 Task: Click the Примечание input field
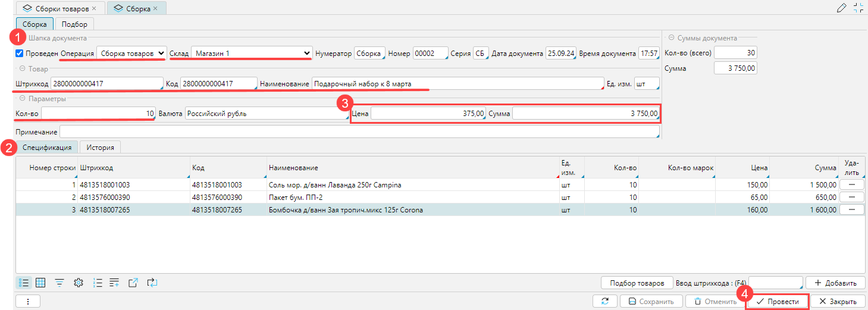click(x=359, y=131)
